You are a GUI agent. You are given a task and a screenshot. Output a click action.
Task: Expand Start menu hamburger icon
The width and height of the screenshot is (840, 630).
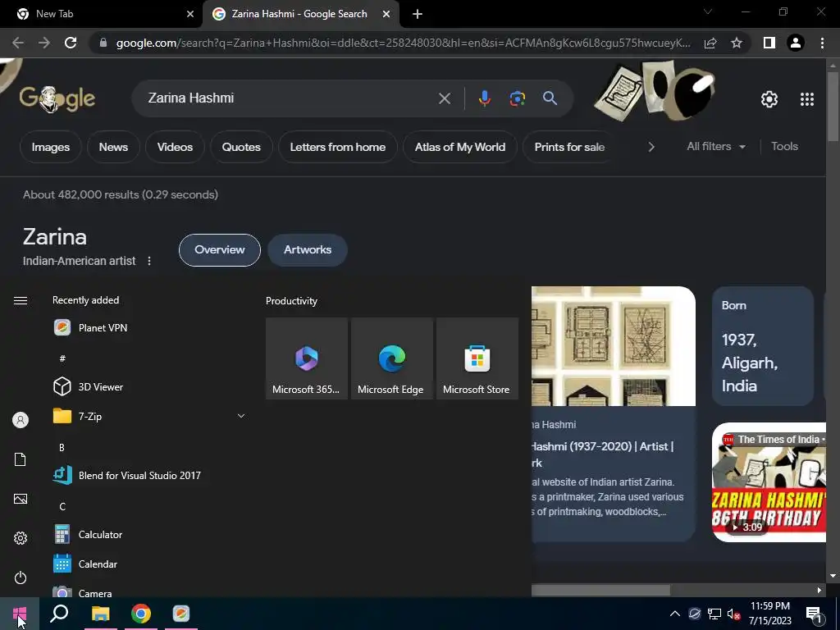(x=21, y=300)
